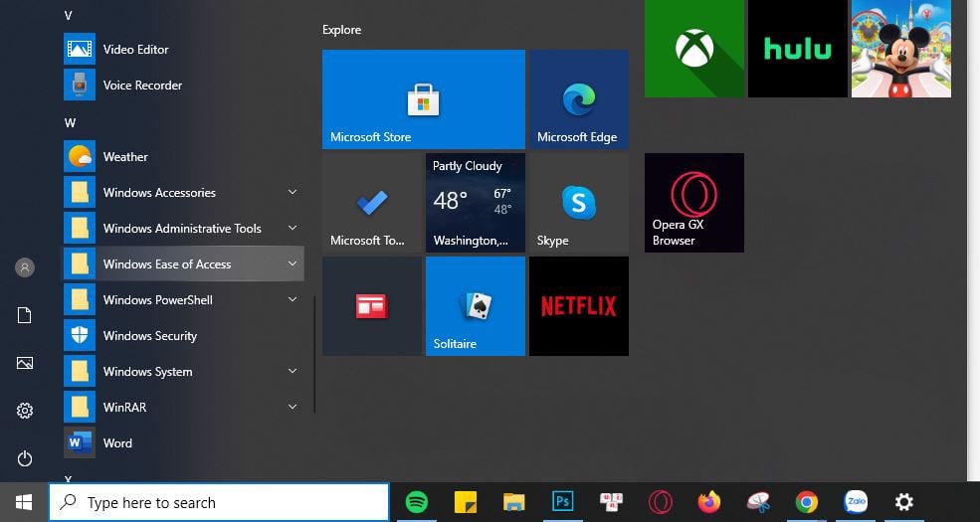
Task: Click the Power button in Start sidebar
Action: (24, 459)
